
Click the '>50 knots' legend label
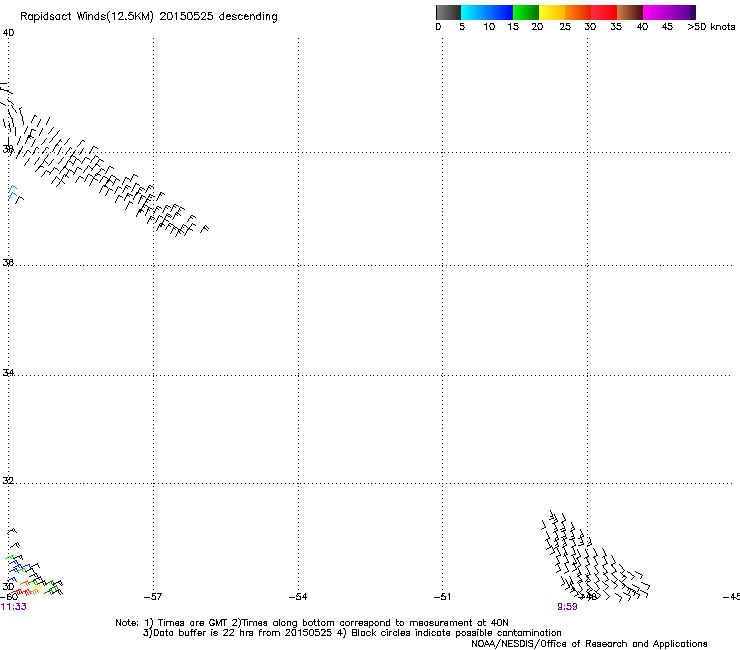(711, 27)
